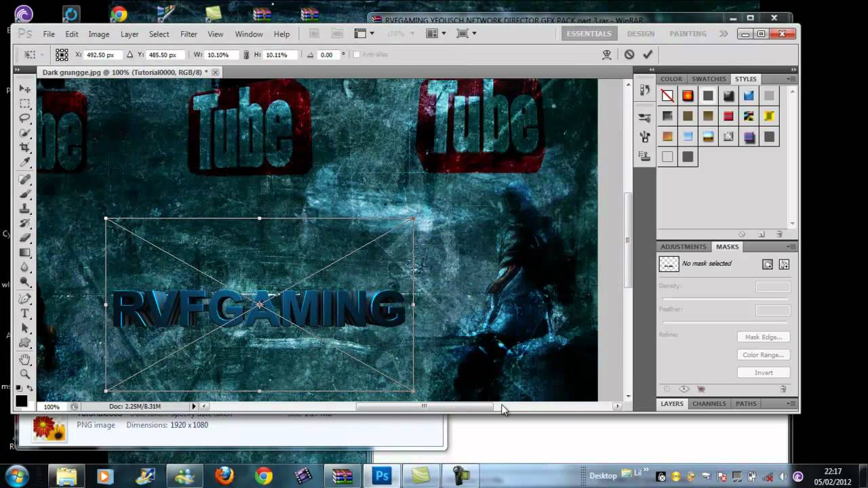Screen dimensions: 868x488
Task: Switch to the Adjustments tab
Action: point(683,247)
